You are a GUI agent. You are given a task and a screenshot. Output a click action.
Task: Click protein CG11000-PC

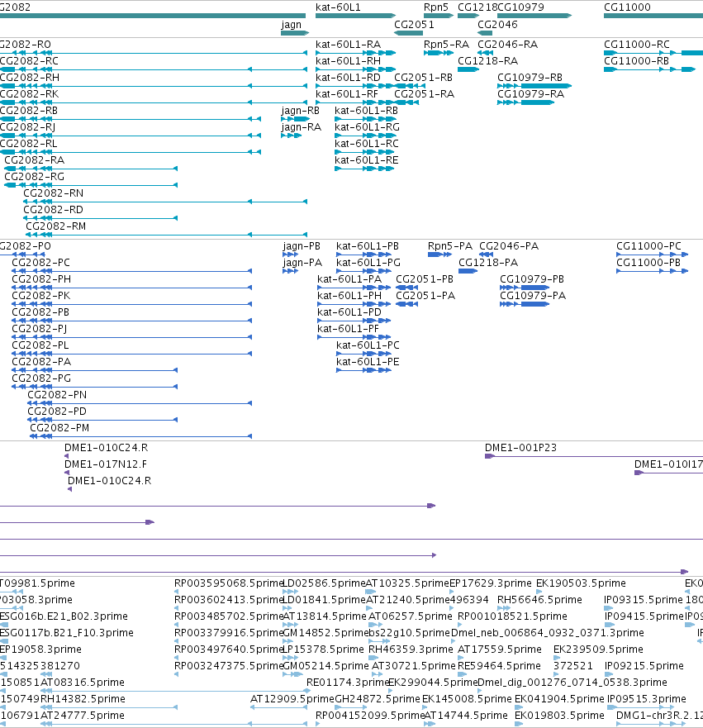[648, 246]
